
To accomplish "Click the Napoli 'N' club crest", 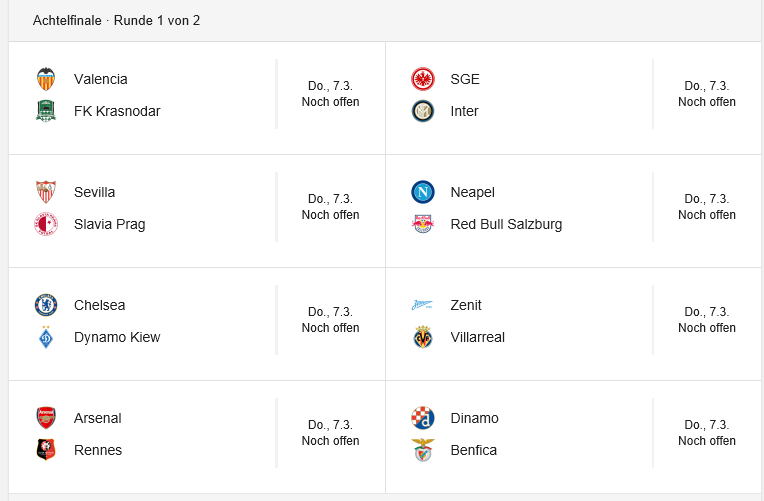I will [x=423, y=192].
